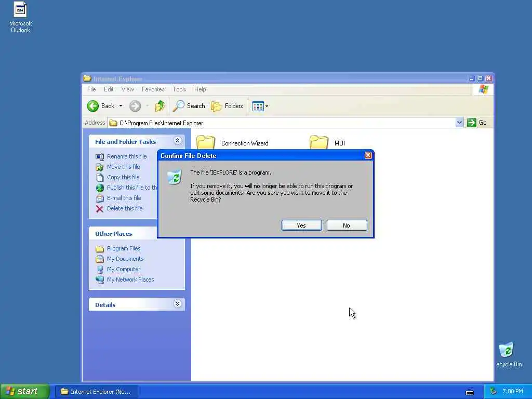Image resolution: width=532 pixels, height=399 pixels.
Task: Click Copy this file link
Action: 123,177
